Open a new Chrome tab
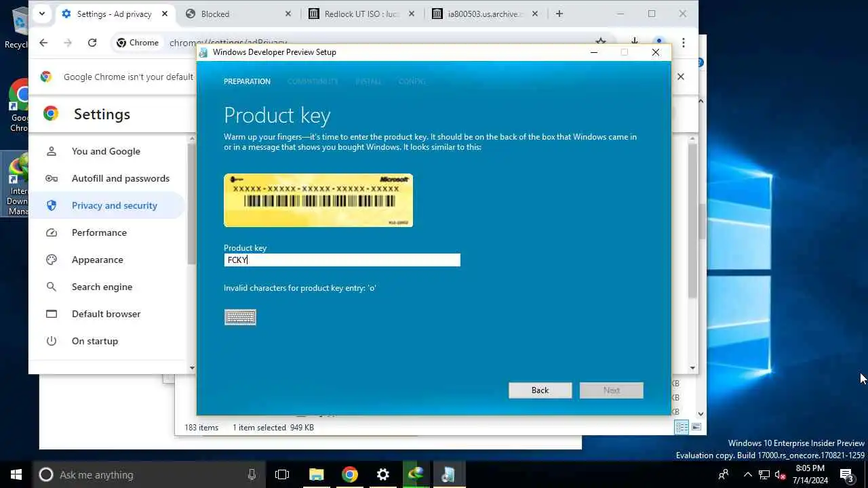Image resolution: width=868 pixels, height=488 pixels. tap(559, 14)
